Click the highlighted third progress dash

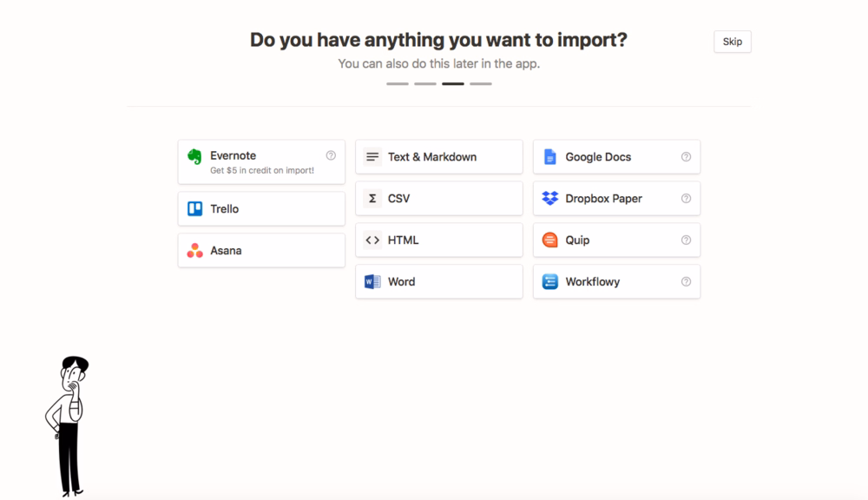453,83
